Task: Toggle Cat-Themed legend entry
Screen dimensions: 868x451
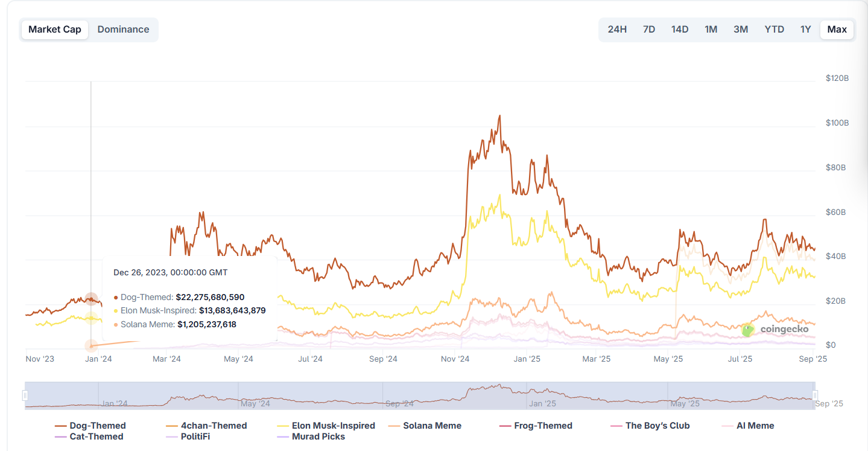Action: click(89, 437)
